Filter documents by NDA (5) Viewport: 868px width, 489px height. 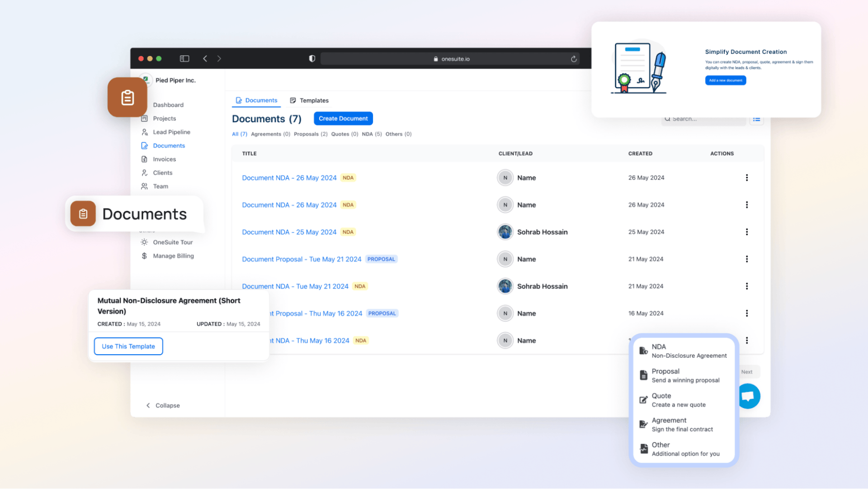[x=372, y=134]
